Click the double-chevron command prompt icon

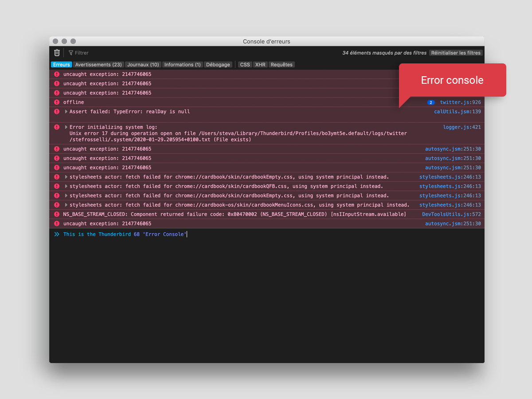click(x=57, y=234)
